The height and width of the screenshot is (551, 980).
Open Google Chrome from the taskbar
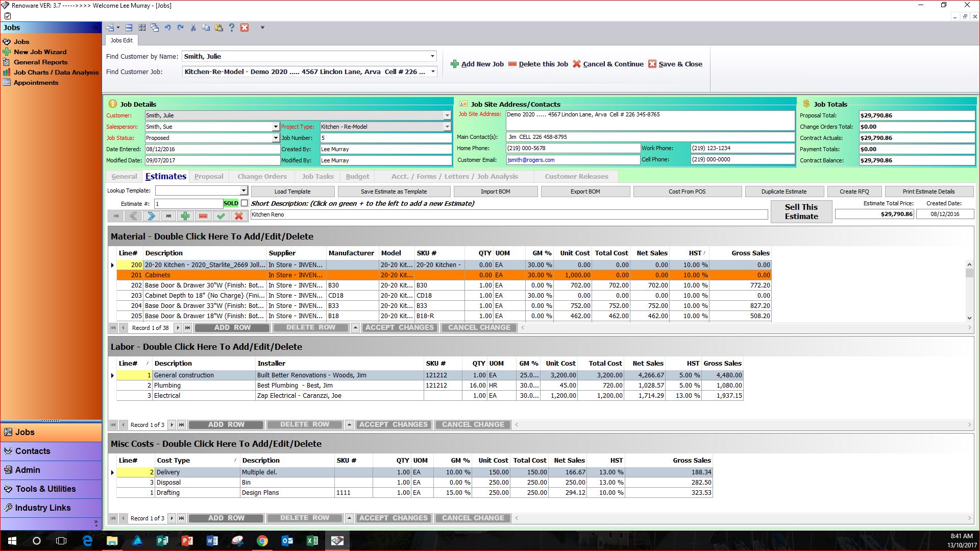262,541
